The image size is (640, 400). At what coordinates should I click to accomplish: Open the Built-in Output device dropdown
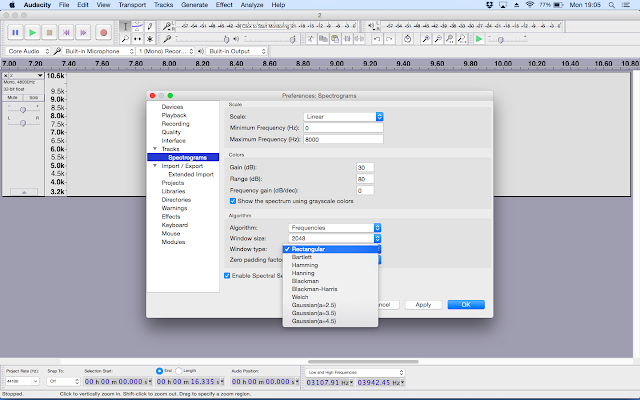237,51
